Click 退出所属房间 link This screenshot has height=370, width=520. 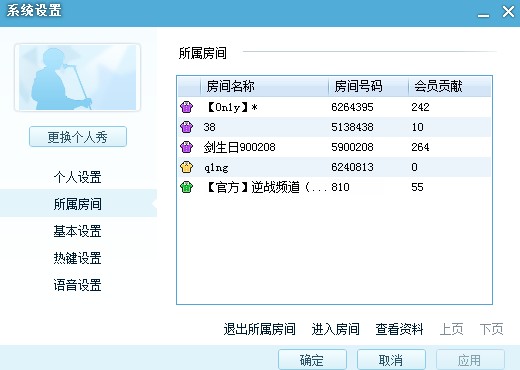(x=259, y=329)
